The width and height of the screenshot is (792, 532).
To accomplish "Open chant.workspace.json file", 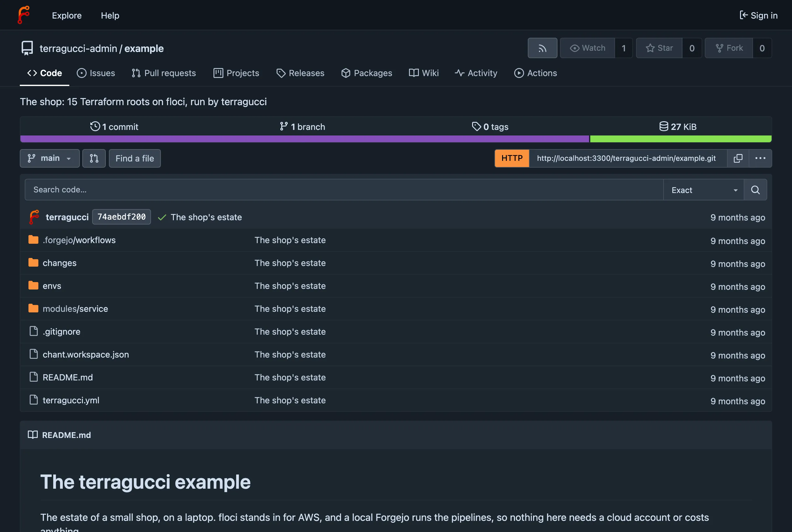I will point(86,354).
